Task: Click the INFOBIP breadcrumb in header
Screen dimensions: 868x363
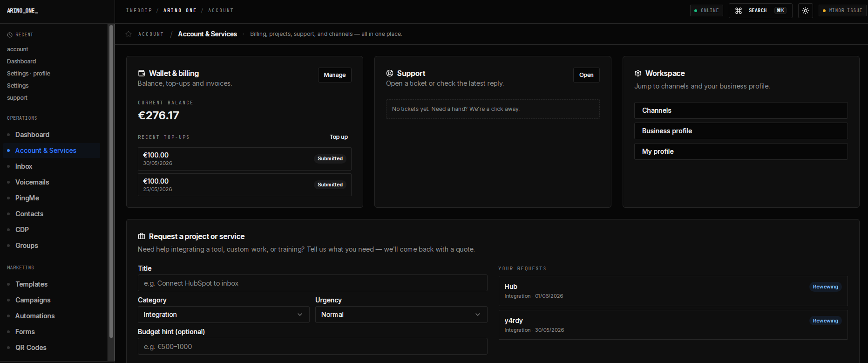Action: 139,10
